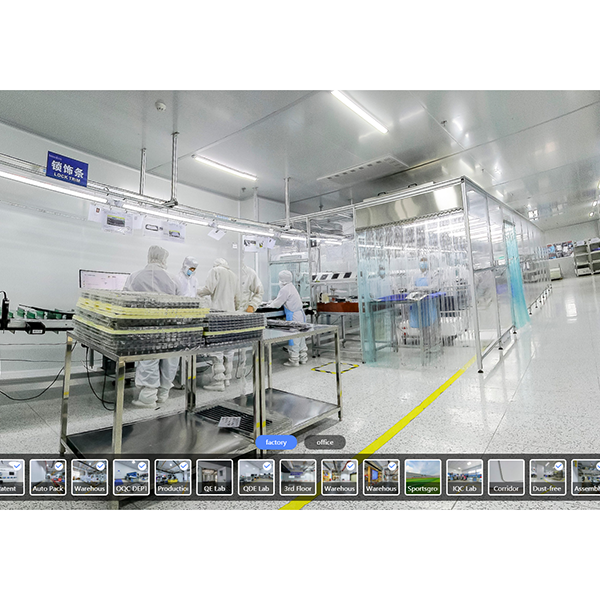Open the Production scene thumbnail

point(173,477)
